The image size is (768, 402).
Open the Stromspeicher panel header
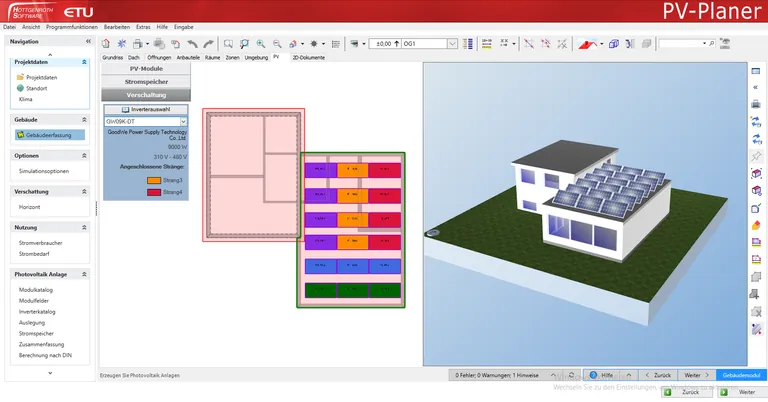pyautogui.click(x=145, y=81)
